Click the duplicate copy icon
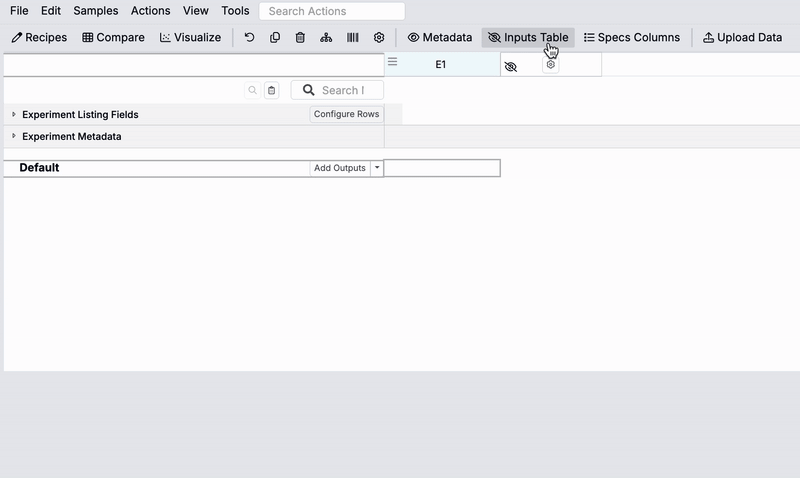 [x=275, y=37]
